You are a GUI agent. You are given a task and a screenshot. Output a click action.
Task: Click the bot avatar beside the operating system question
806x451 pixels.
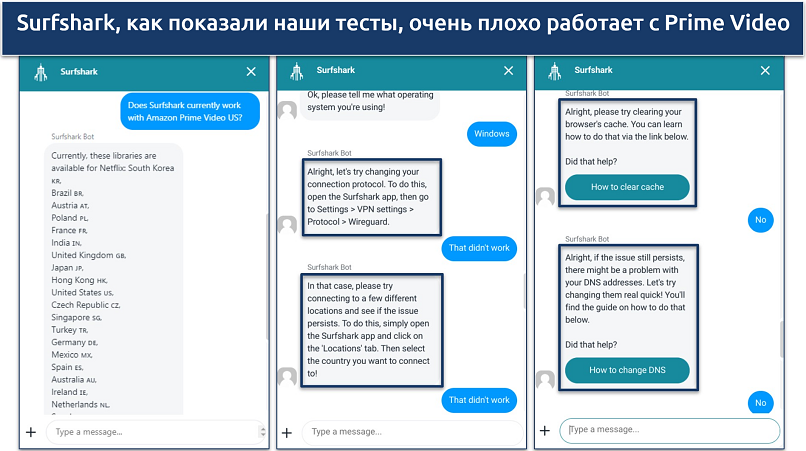287,110
